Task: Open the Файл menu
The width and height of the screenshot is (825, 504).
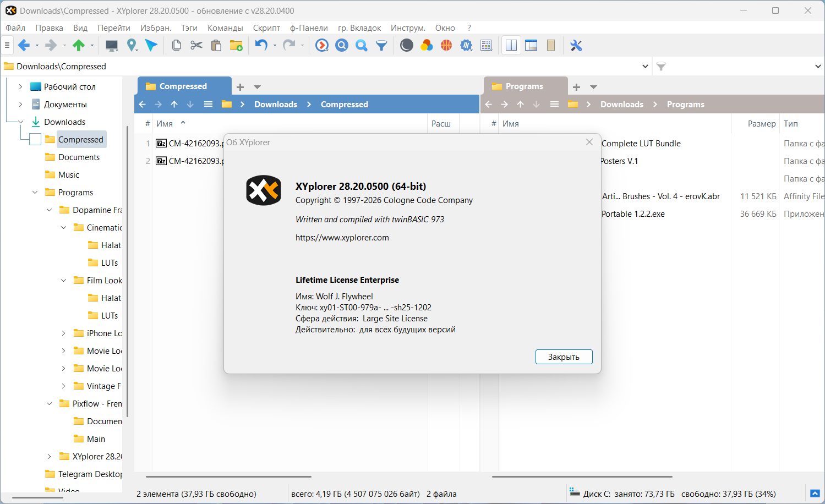Action: pos(15,28)
